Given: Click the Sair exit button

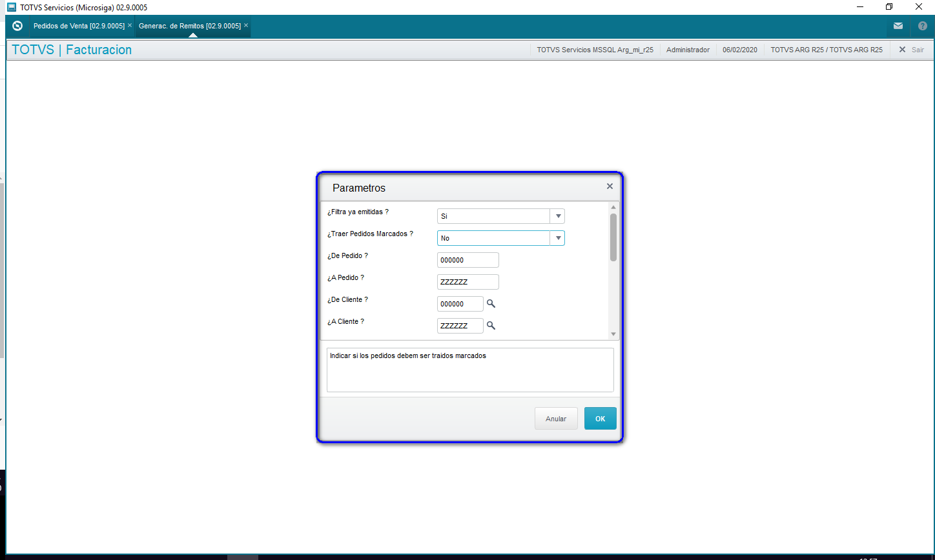Looking at the screenshot, I should [x=911, y=50].
